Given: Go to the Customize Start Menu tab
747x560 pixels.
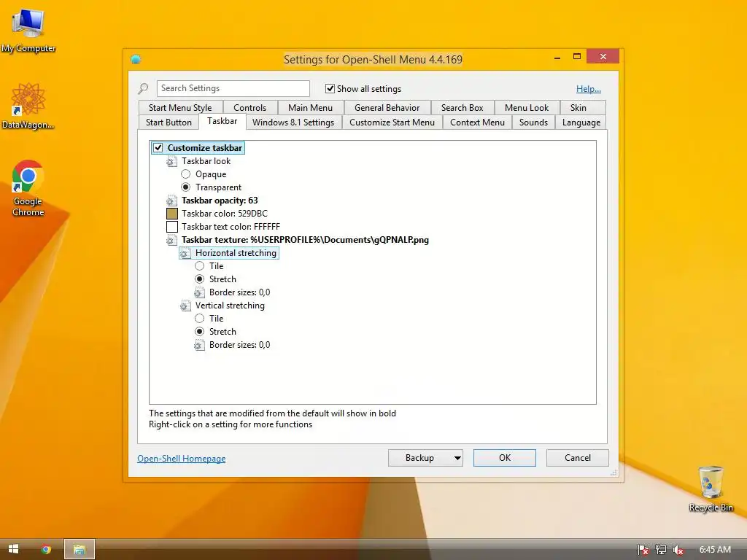Looking at the screenshot, I should click(x=392, y=122).
